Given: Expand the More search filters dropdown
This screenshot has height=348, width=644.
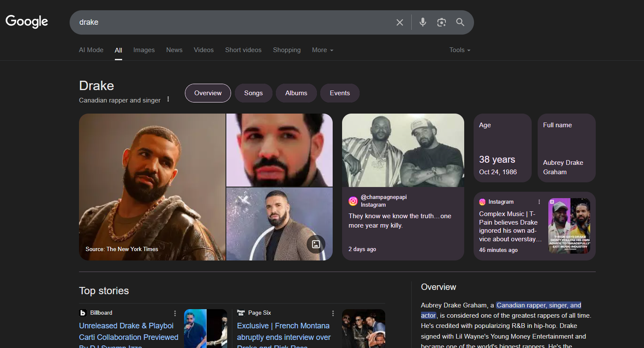Looking at the screenshot, I should click(x=322, y=50).
